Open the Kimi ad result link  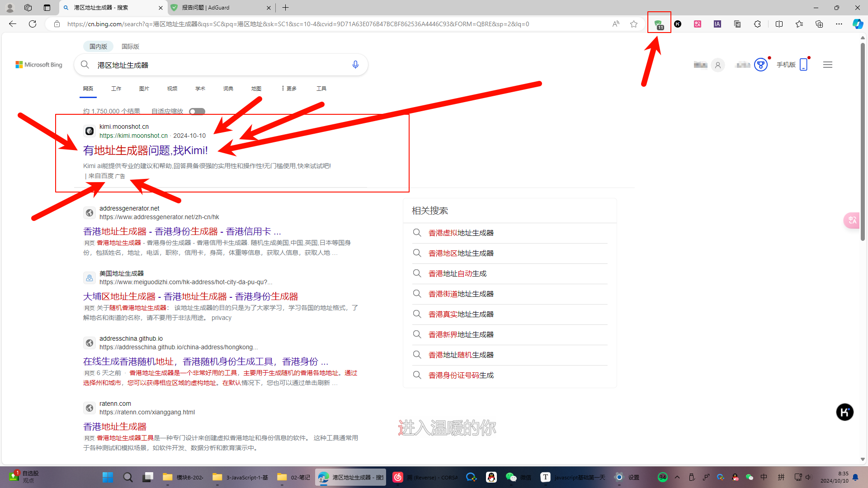pyautogui.click(x=145, y=150)
